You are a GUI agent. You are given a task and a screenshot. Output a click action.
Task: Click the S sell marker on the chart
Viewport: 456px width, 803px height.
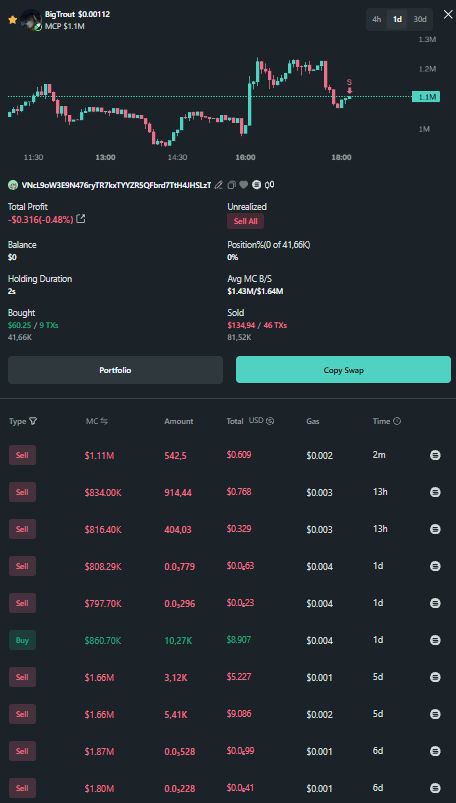pos(349,86)
